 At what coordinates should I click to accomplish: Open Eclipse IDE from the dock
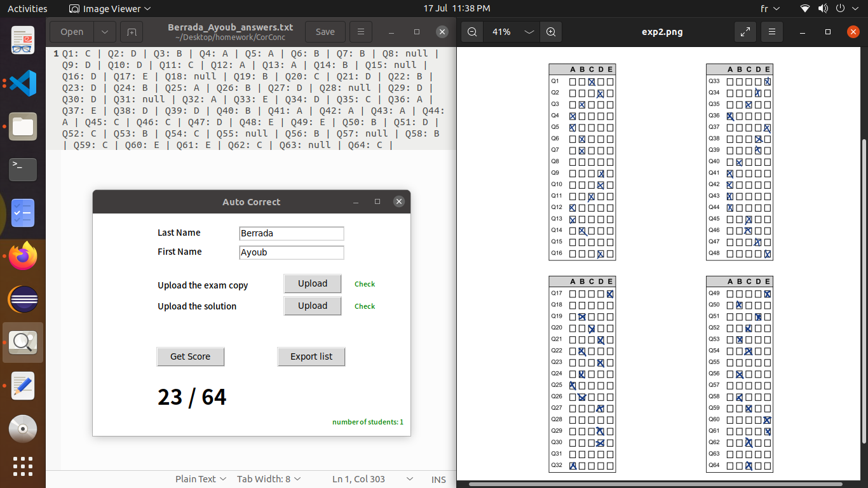point(23,299)
